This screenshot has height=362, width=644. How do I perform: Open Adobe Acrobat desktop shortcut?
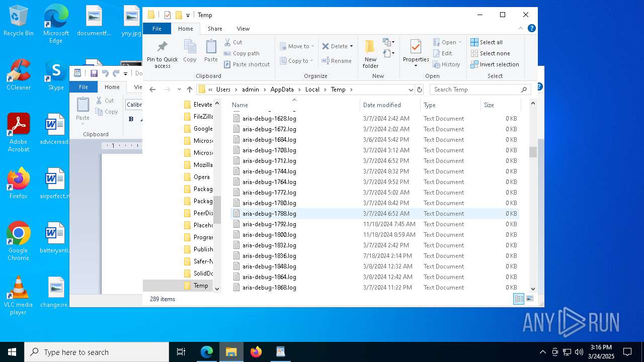tap(19, 133)
